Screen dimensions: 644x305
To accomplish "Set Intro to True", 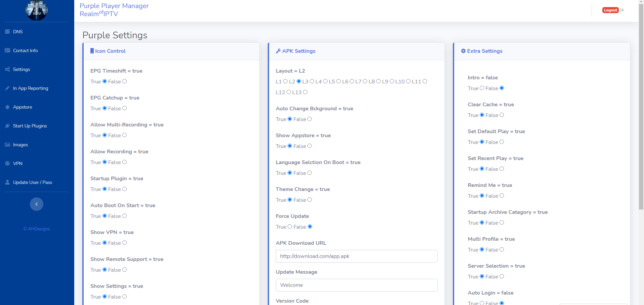I will pos(482,88).
